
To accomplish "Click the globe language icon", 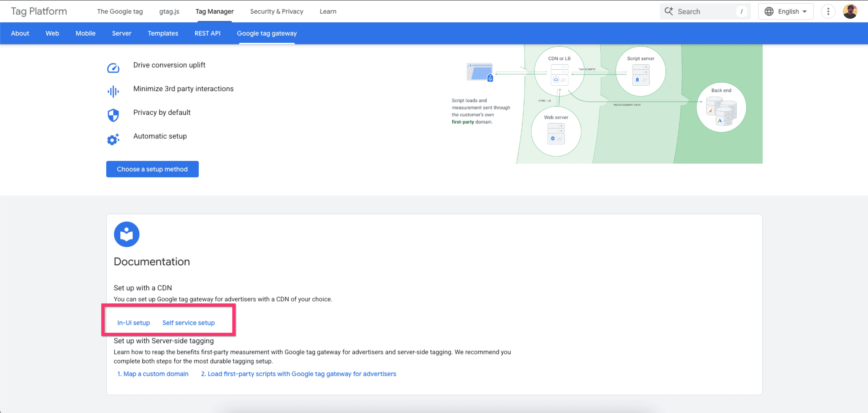I will tap(769, 11).
